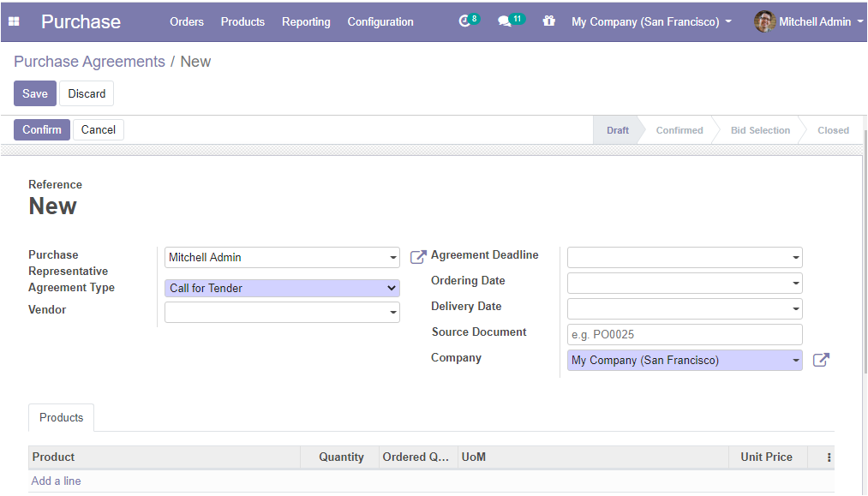Screen dimensions: 868x496
Task: Open the conversations chat icon with badge 11
Action: pos(510,21)
